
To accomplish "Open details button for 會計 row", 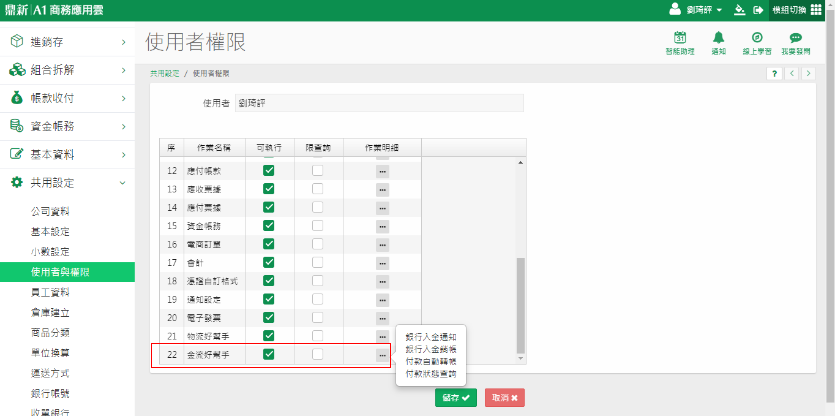I will click(382, 263).
